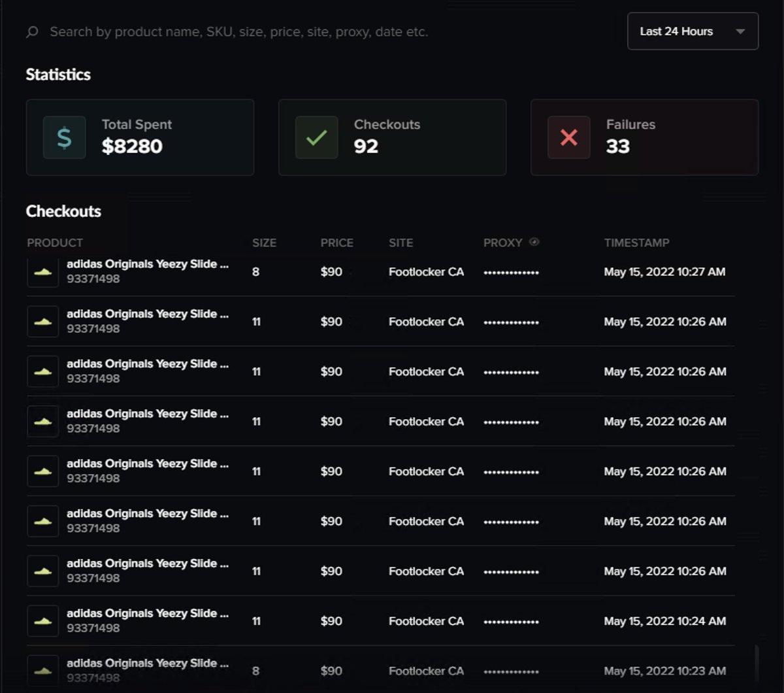
Task: Open the slide thumbnail in the 10:27 AM row
Action: pos(43,272)
